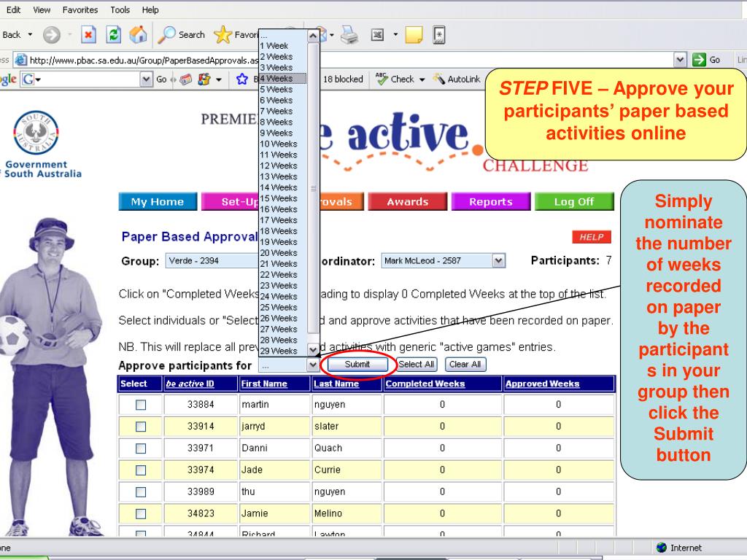747x560 pixels.
Task: Switch to the Reports tab
Action: [491, 201]
